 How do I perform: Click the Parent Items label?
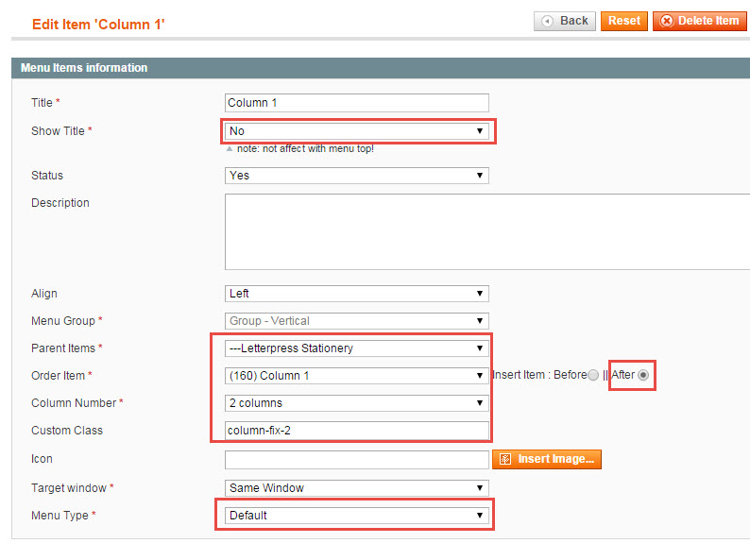63,348
